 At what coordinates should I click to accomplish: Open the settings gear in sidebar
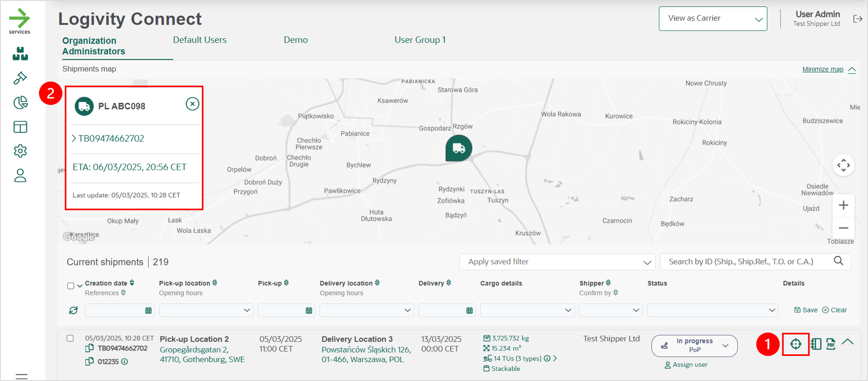tap(20, 151)
